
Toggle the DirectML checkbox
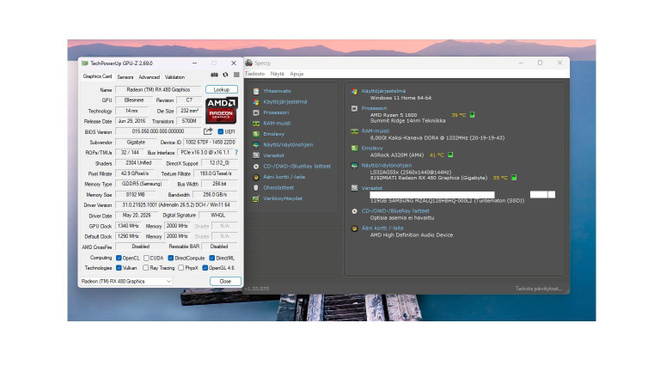point(212,258)
